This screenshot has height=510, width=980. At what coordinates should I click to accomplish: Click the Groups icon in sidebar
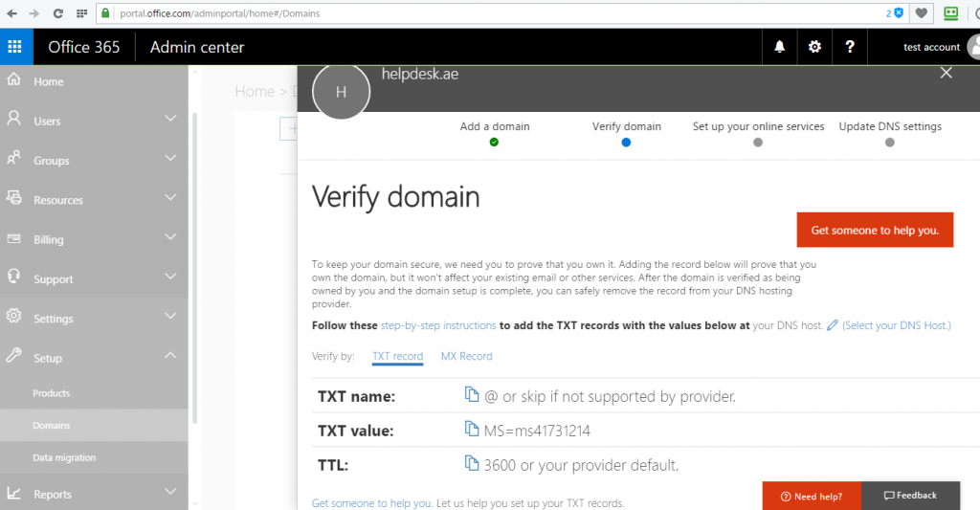point(13,158)
